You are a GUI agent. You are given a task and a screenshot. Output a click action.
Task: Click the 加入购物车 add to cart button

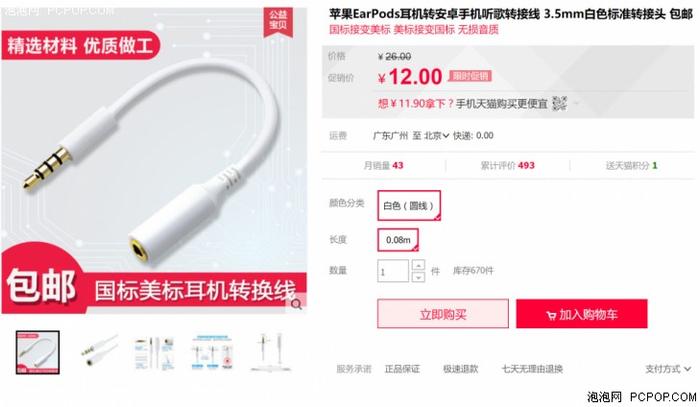[582, 314]
